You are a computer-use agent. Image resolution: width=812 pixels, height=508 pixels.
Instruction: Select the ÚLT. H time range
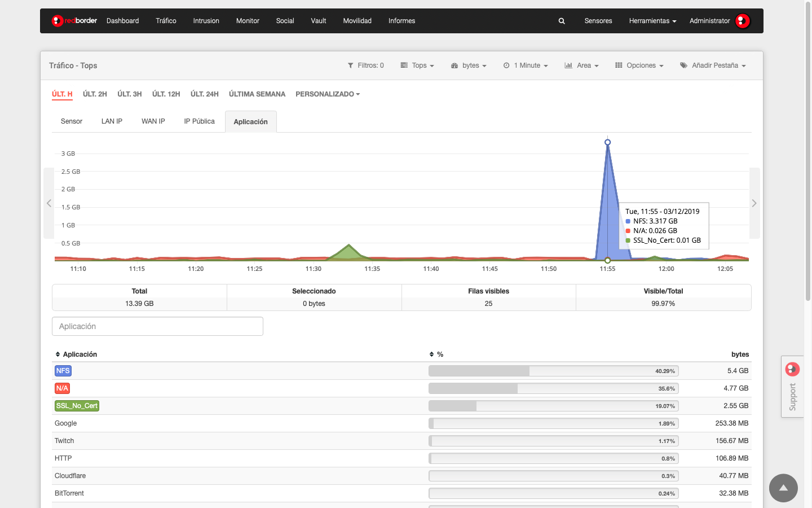tap(62, 94)
